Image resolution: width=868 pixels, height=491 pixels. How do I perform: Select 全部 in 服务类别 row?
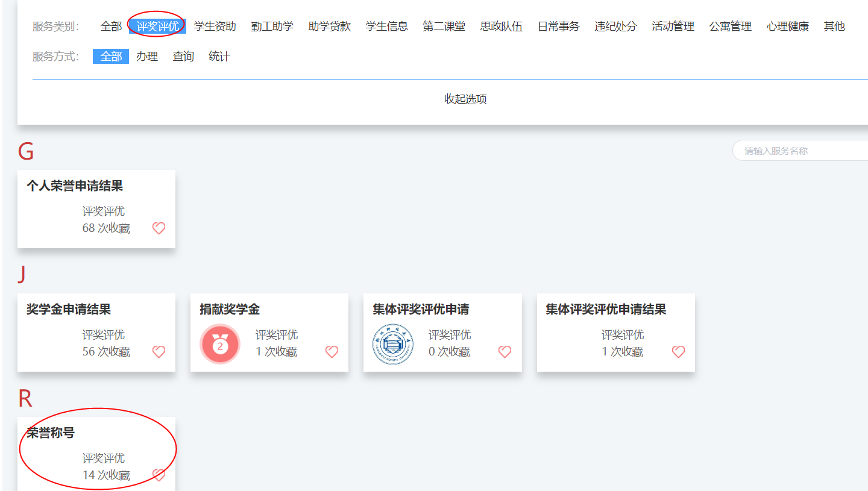111,27
